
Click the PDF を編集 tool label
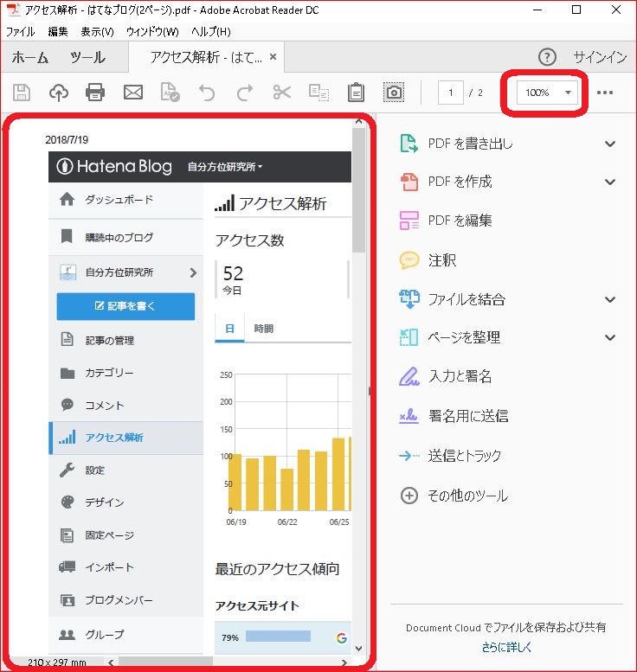460,221
